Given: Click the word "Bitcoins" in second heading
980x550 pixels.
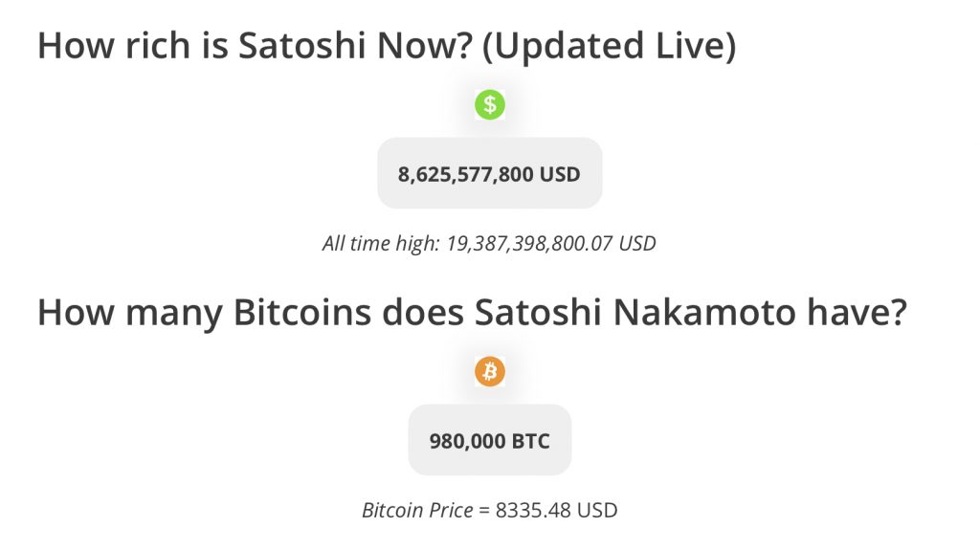Looking at the screenshot, I should 302,312.
